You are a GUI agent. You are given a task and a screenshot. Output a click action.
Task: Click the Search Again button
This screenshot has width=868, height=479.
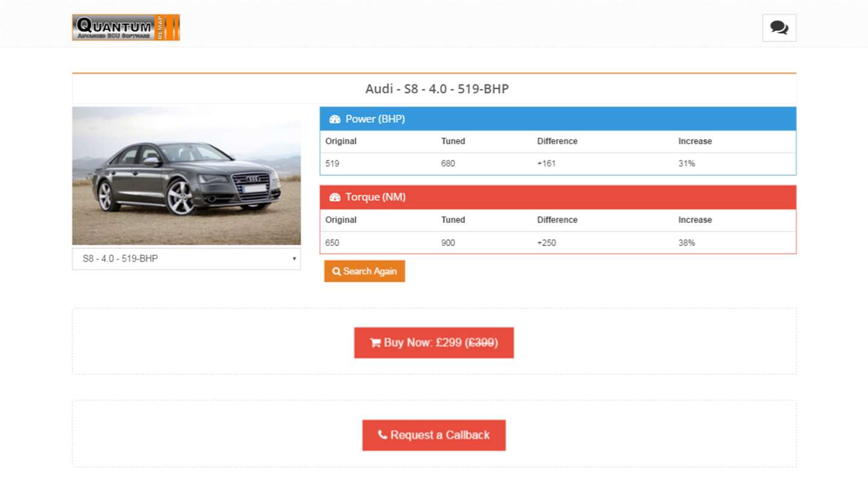tap(365, 271)
